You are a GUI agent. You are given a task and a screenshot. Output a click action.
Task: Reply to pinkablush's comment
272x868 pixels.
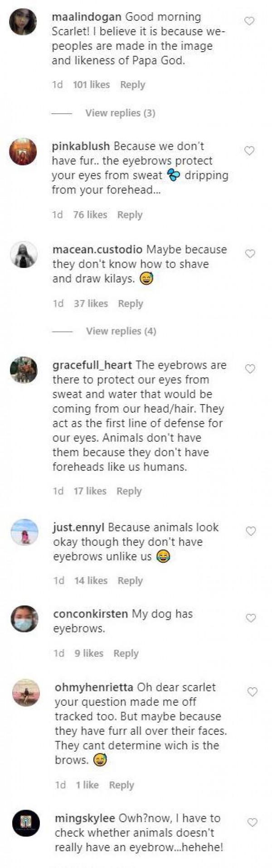click(x=131, y=215)
